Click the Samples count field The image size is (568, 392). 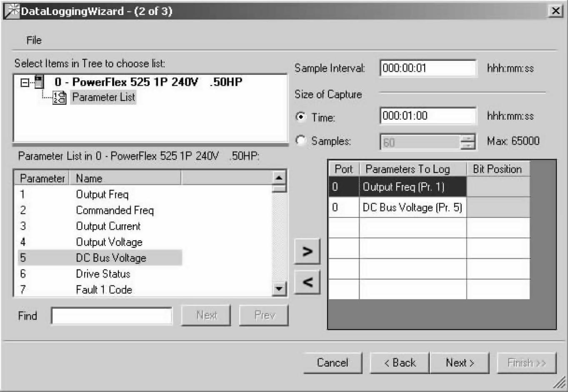[420, 142]
